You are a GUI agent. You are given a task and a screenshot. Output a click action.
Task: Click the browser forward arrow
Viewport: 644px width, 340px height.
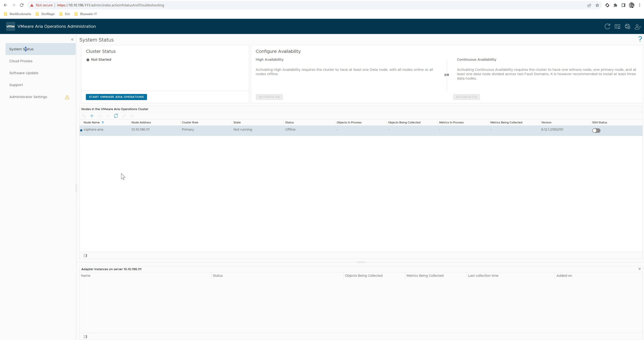(x=13, y=5)
